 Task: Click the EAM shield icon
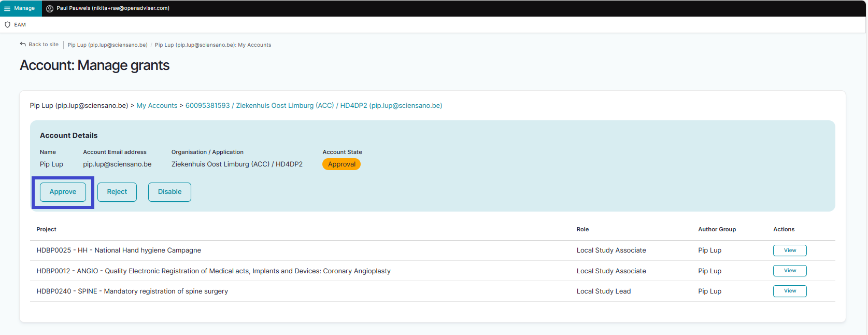(x=7, y=25)
